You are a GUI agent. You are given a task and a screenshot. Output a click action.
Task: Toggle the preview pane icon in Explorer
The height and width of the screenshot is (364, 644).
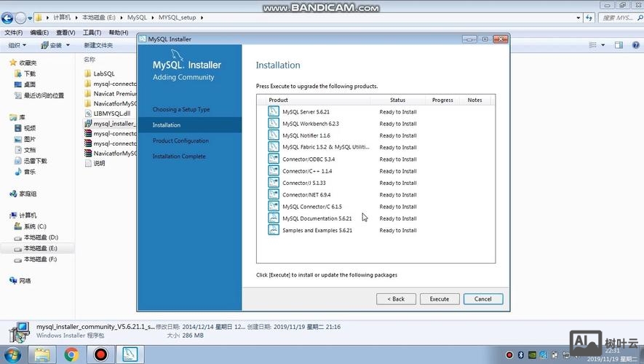click(x=619, y=45)
